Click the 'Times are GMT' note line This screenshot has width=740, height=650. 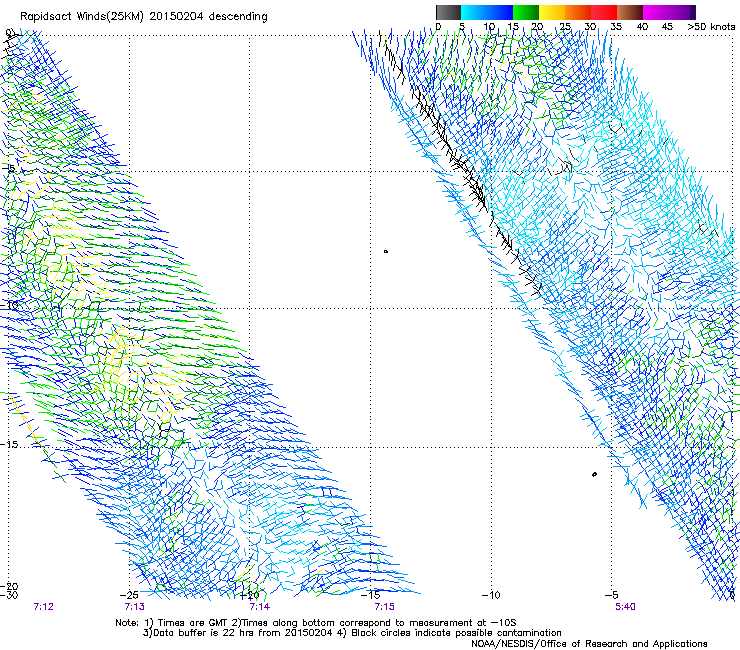[x=316, y=623]
